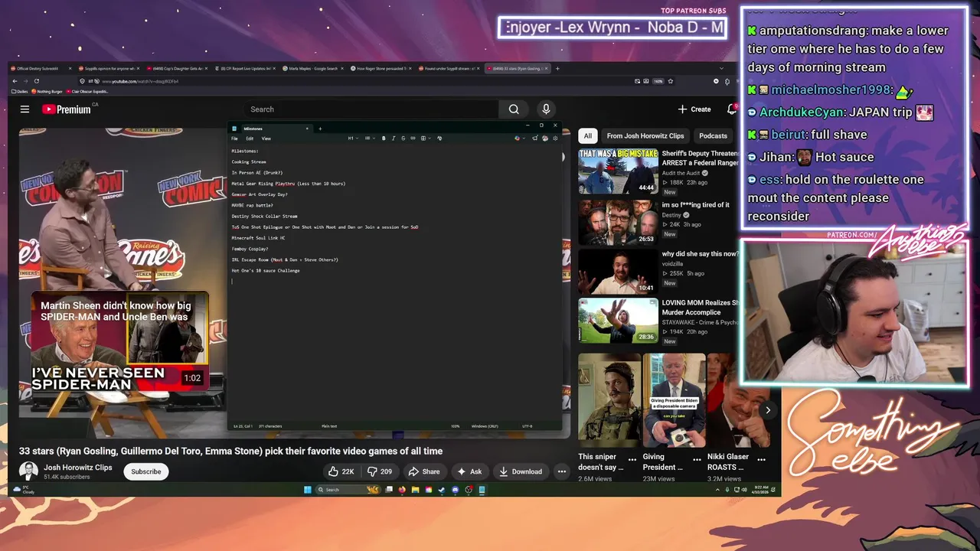Open Steam from the taskbar
980x551 pixels.
coord(442,490)
